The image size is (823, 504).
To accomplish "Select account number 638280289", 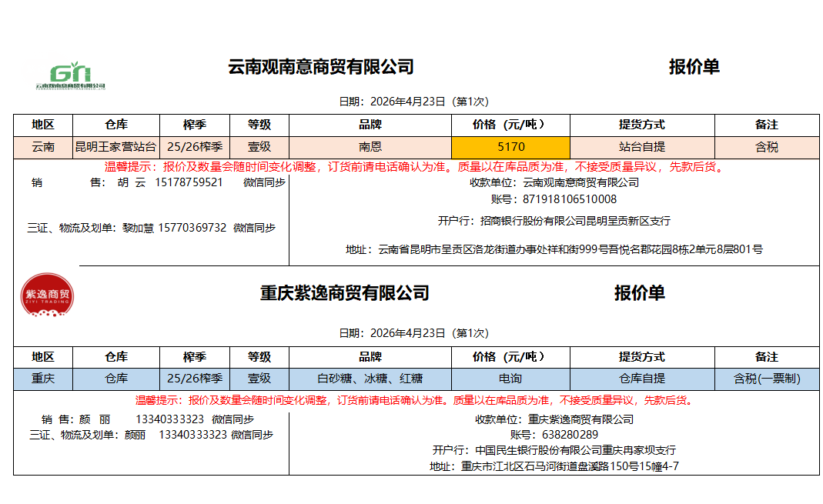I will click(570, 435).
